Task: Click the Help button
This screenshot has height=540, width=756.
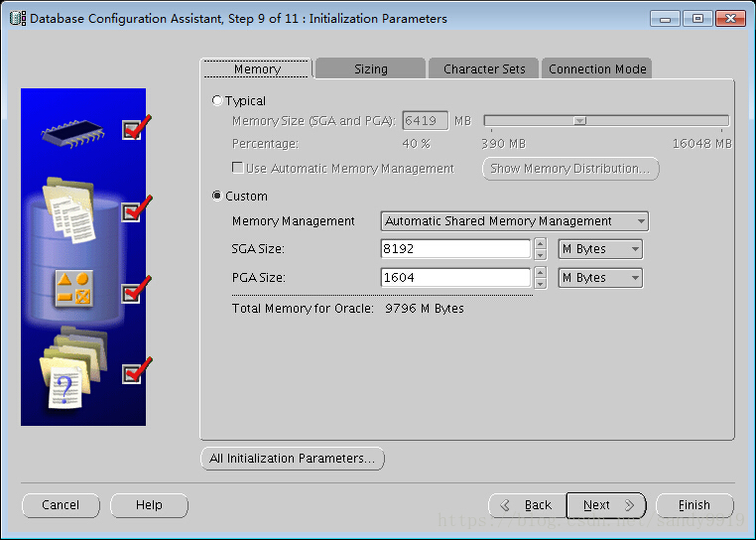Action: (149, 505)
